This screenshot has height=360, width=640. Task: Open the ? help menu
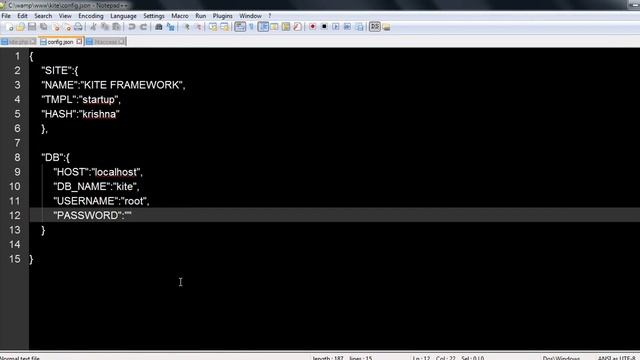click(269, 16)
